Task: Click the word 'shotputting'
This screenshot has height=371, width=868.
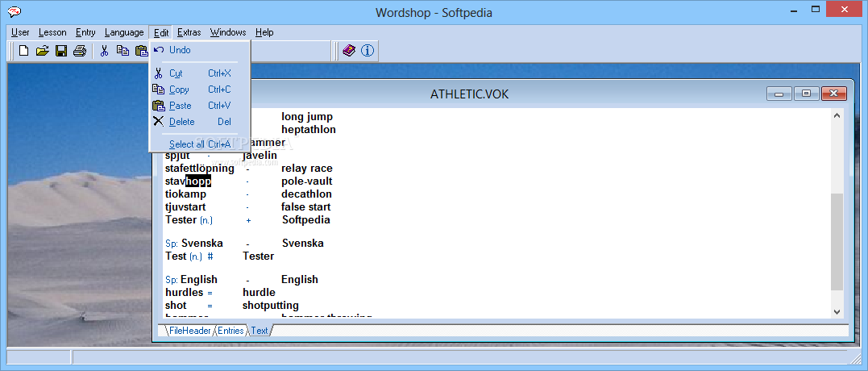Action: (x=271, y=306)
